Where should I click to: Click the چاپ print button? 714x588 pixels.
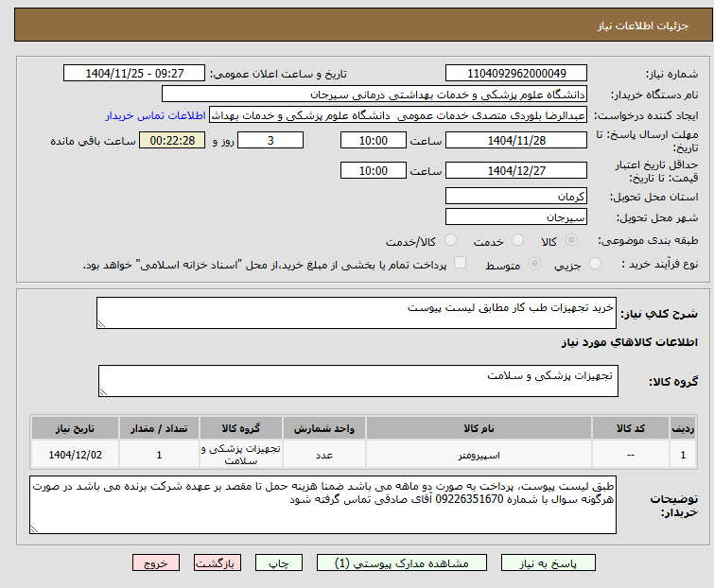tap(279, 562)
